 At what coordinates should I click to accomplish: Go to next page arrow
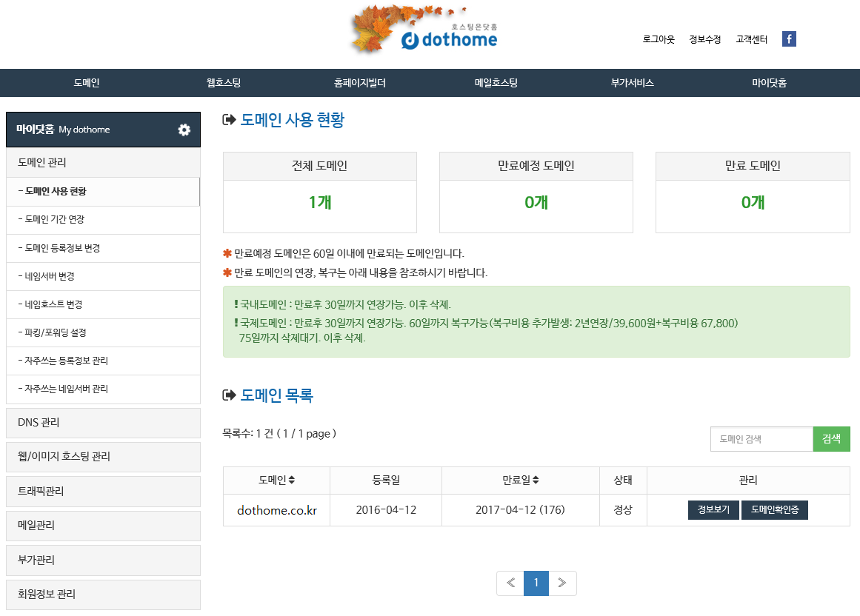click(x=562, y=583)
